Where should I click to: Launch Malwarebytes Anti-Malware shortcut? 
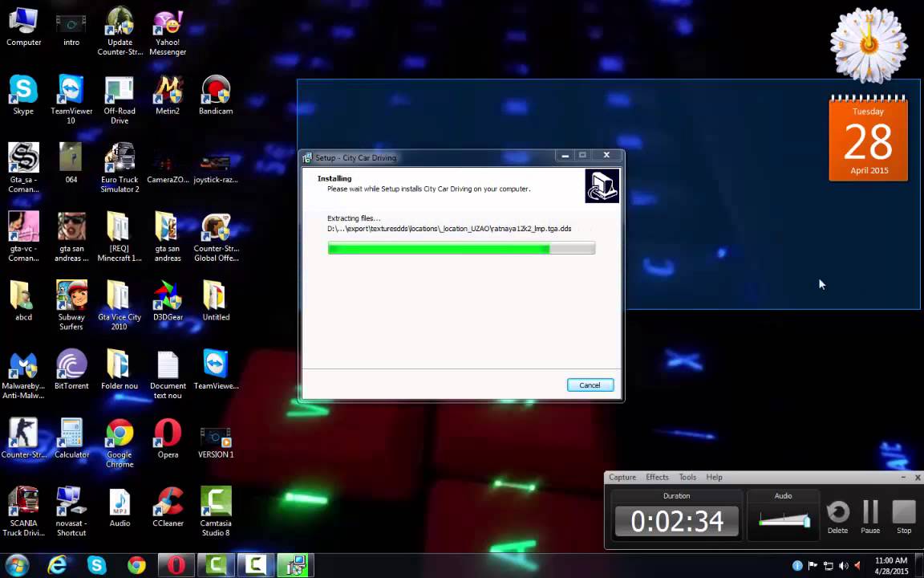[x=23, y=374]
